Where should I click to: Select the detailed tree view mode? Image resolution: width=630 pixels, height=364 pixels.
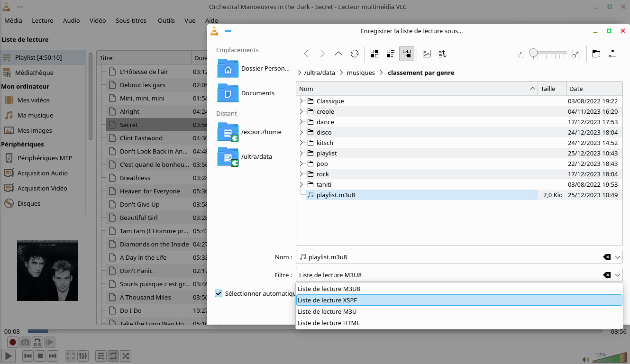click(407, 54)
